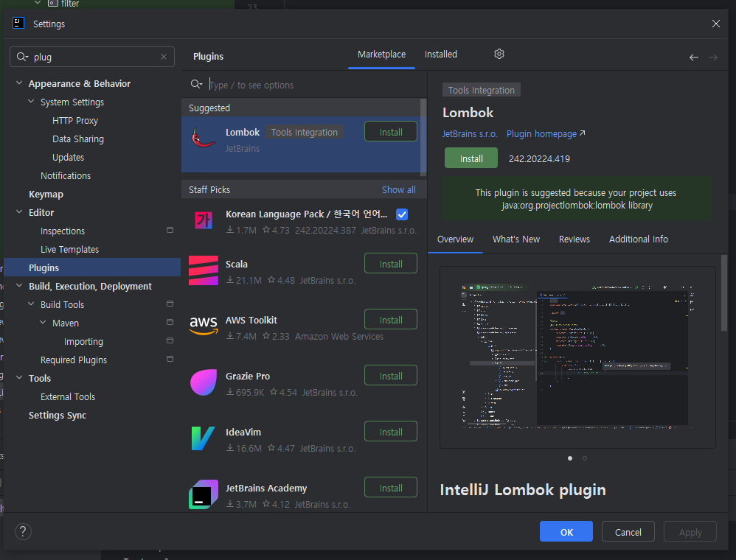Screen dimensions: 736x560
Task: Collapse Build, Execution, Deployment section
Action: [19, 286]
